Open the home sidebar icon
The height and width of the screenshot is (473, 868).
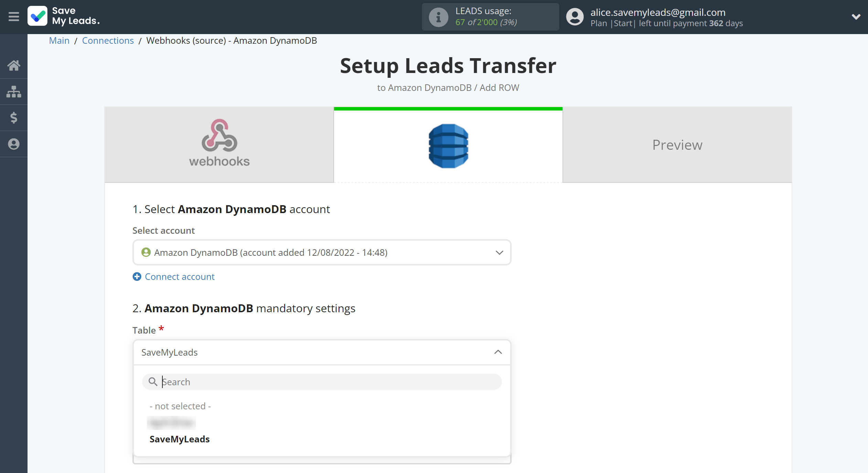[14, 65]
